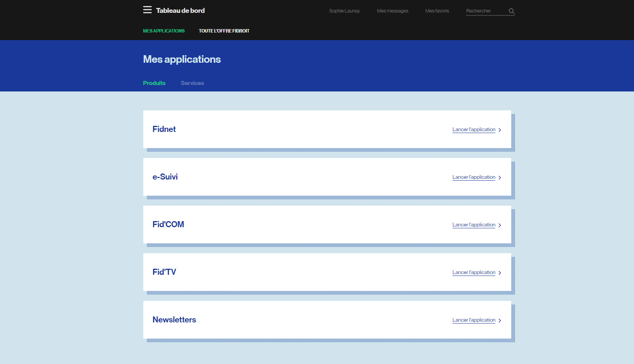Click the chevron arrow beside Fidnet launch link
The height and width of the screenshot is (364, 634).
[500, 130]
